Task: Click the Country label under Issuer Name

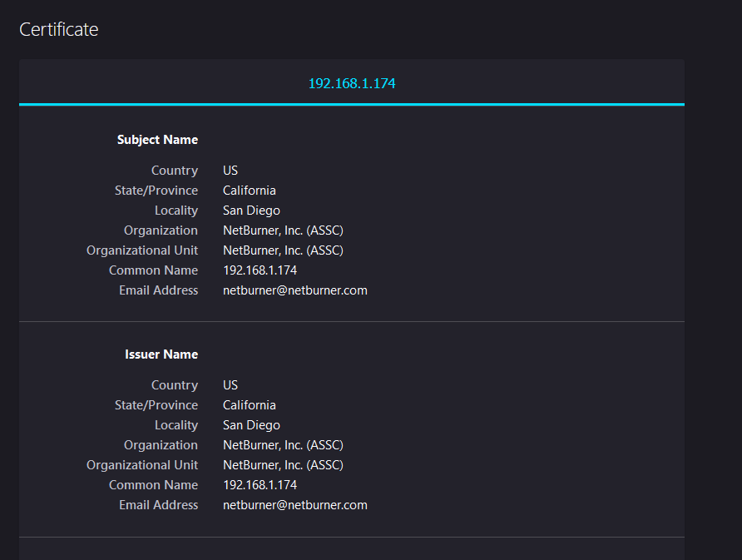Action: [175, 385]
